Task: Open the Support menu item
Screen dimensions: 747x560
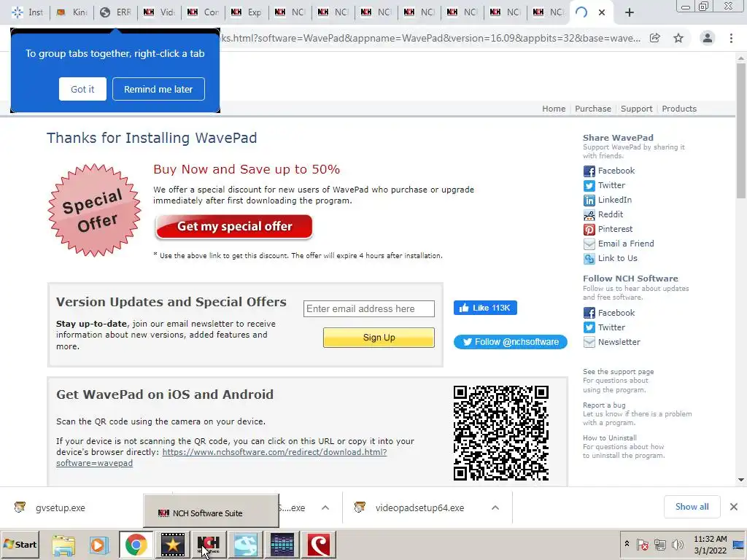Action: [x=636, y=109]
